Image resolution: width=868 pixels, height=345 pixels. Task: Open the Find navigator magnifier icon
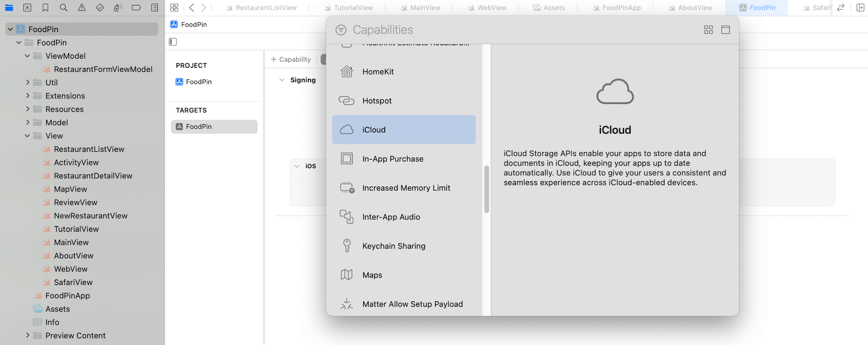64,8
